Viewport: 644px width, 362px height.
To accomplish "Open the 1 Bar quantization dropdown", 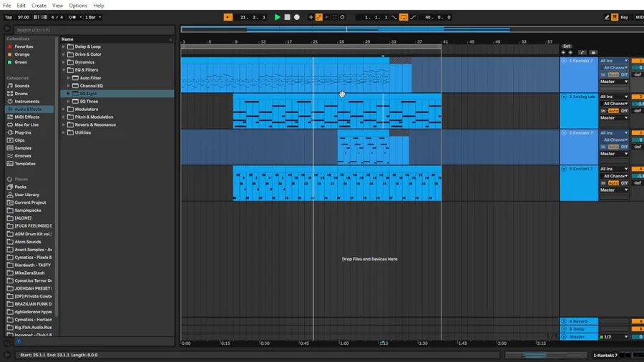I will point(93,17).
